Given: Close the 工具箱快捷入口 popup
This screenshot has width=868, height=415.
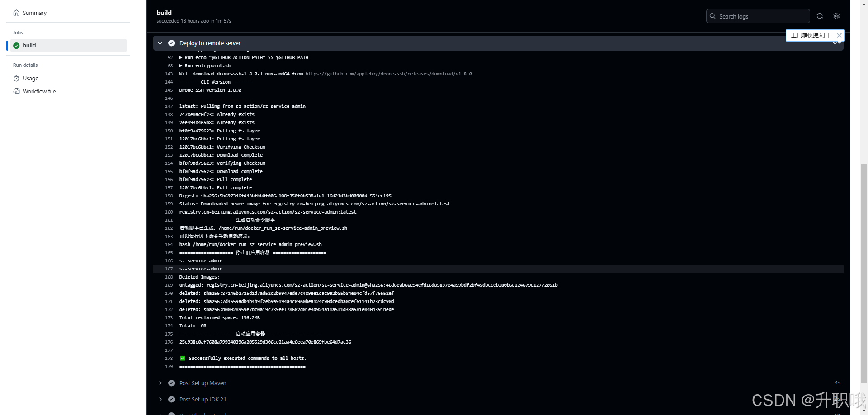Looking at the screenshot, I should coord(839,35).
